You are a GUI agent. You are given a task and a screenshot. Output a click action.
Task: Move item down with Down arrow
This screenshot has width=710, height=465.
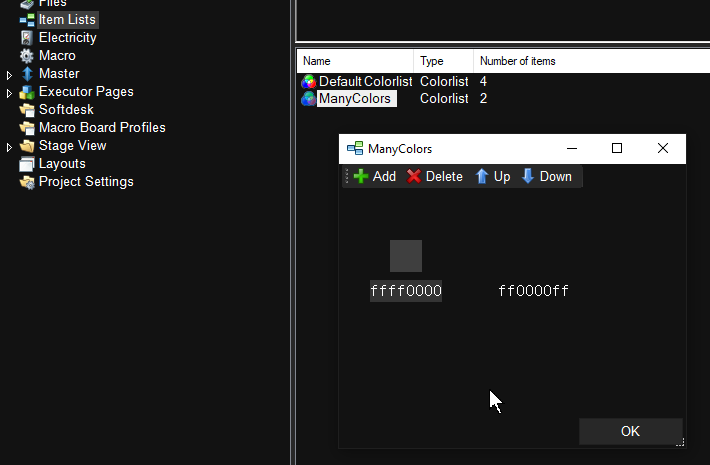pos(528,176)
